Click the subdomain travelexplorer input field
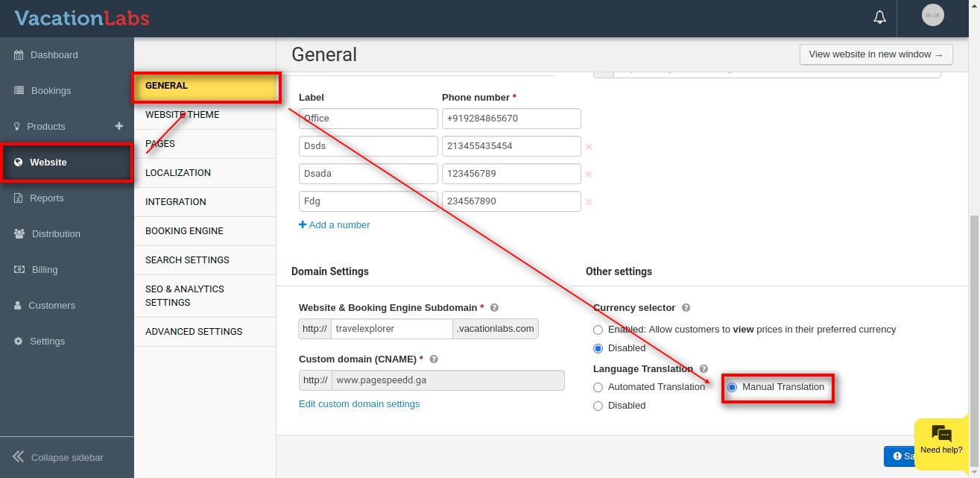Viewport: 980px width, 478px height. [x=391, y=329]
